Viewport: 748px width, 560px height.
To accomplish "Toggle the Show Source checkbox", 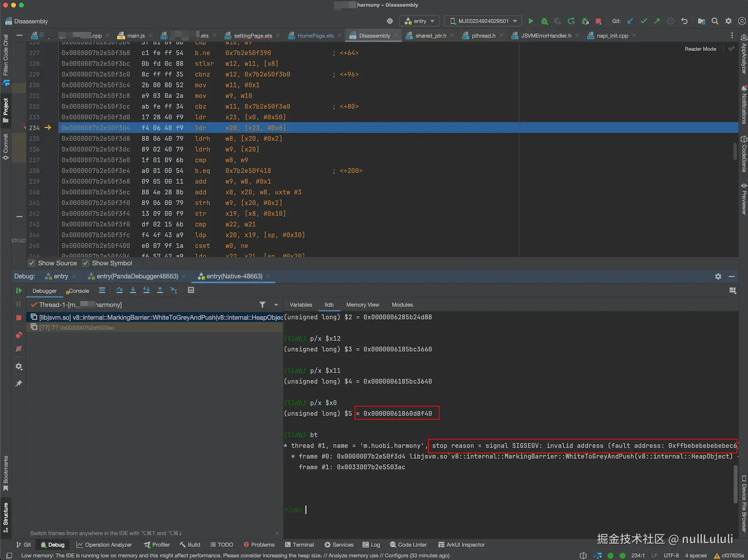I will (31, 263).
